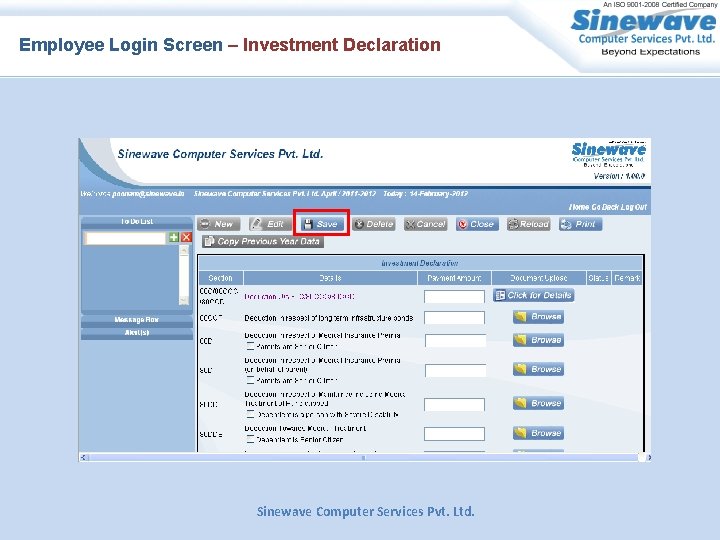Reload the form with the Reload button
Screen dimensions: 720x540
529,224
